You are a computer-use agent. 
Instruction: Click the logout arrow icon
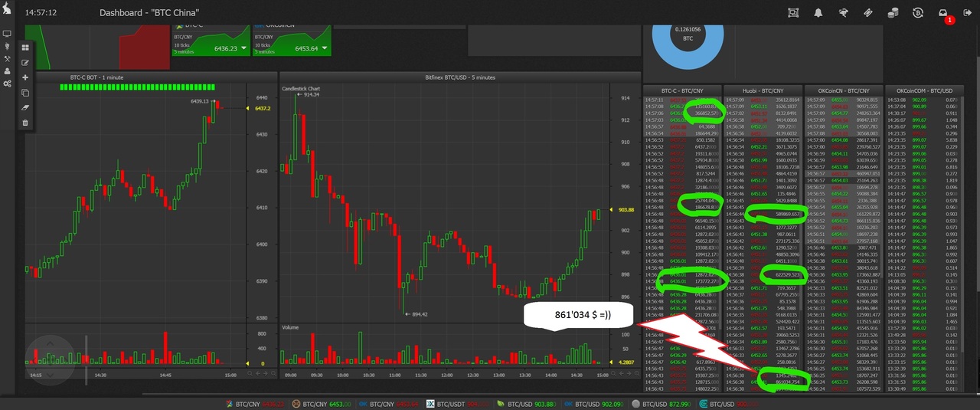(x=968, y=13)
